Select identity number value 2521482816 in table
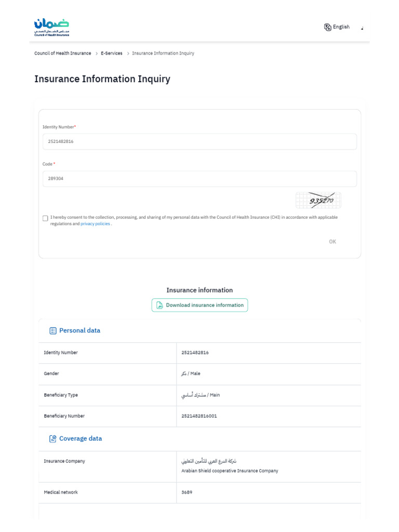 (x=195, y=353)
